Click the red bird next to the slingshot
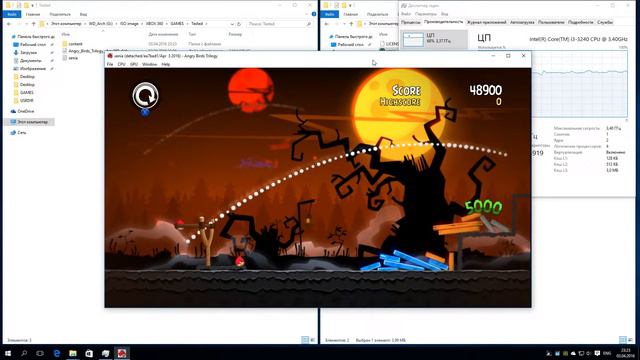Screen dimensions: 640x360 [240, 262]
